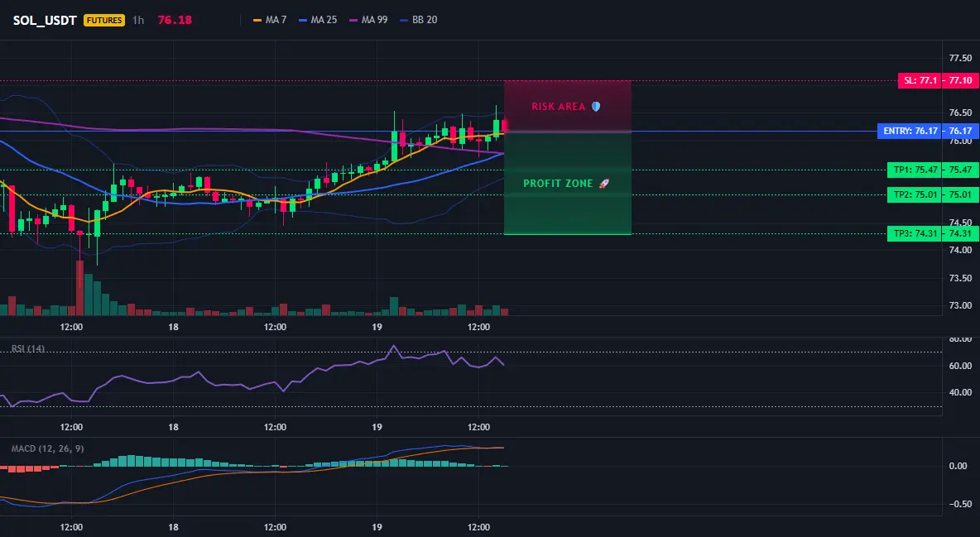
Task: Click the green TP1: 75.47 tag
Action: (933, 170)
